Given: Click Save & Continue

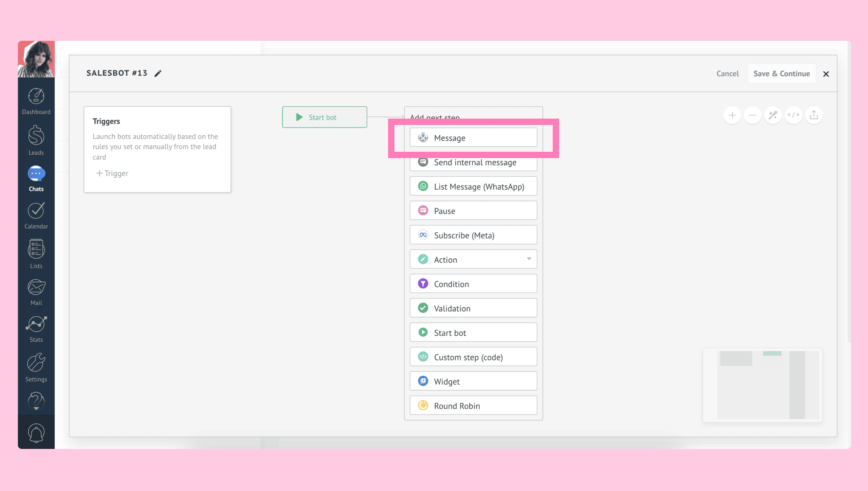Looking at the screenshot, I should coord(782,74).
